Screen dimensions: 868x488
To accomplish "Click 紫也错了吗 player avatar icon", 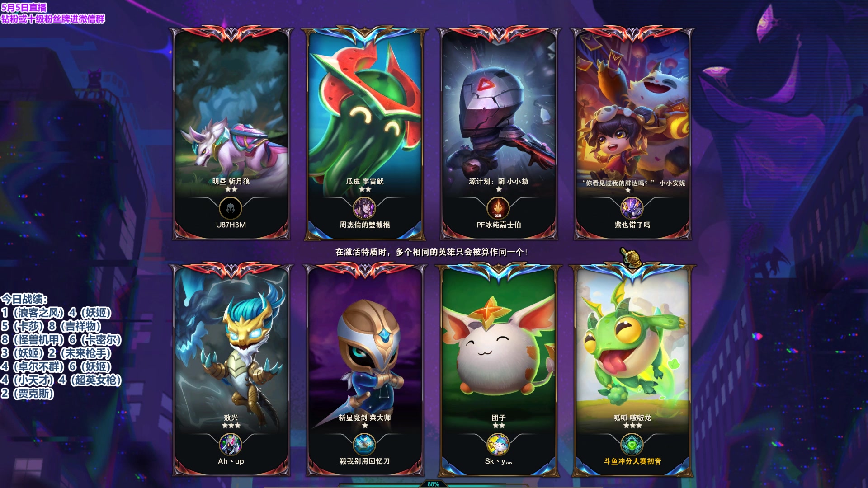I will (632, 209).
